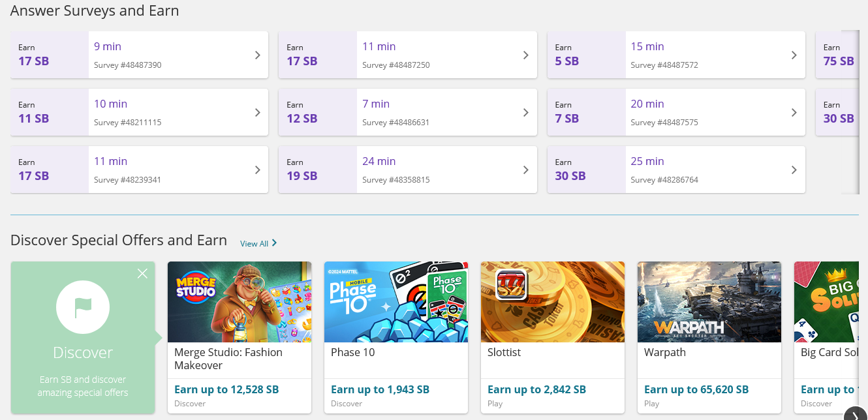The image size is (868, 420).
Task: Open the partially visible 75 SB survey
Action: coord(838,55)
